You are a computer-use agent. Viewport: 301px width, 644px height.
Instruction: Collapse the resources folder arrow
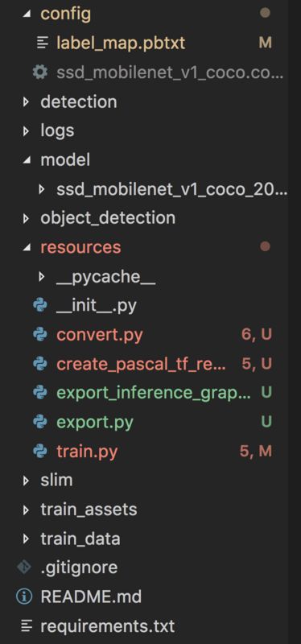(27, 247)
